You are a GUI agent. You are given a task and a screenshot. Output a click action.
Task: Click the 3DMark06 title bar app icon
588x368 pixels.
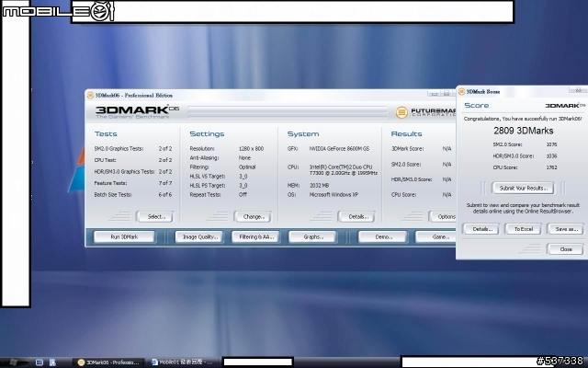point(90,96)
